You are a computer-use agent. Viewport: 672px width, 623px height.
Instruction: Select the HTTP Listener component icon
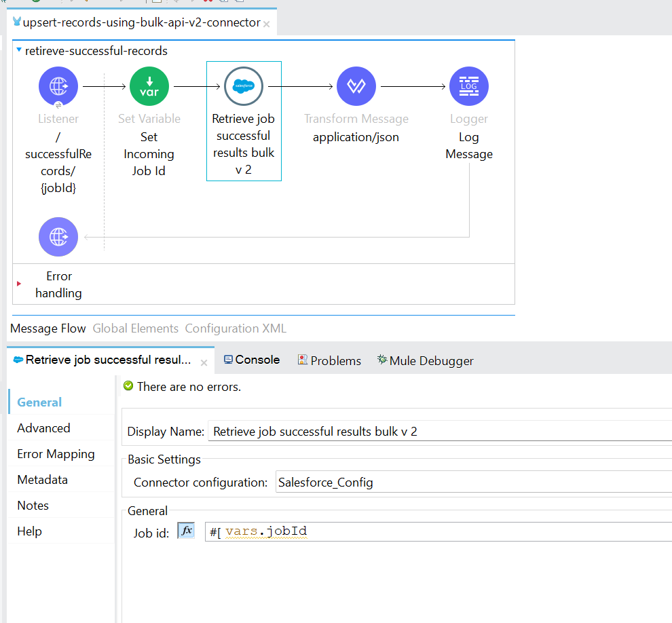tap(58, 86)
